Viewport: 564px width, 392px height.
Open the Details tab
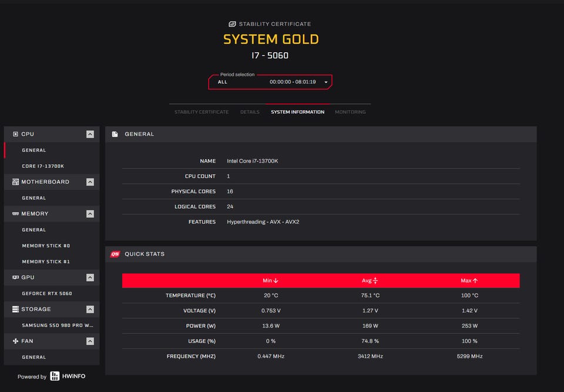coord(250,112)
